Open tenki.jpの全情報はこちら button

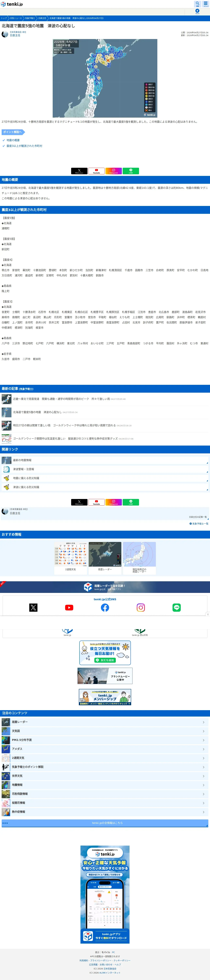click(105, 823)
